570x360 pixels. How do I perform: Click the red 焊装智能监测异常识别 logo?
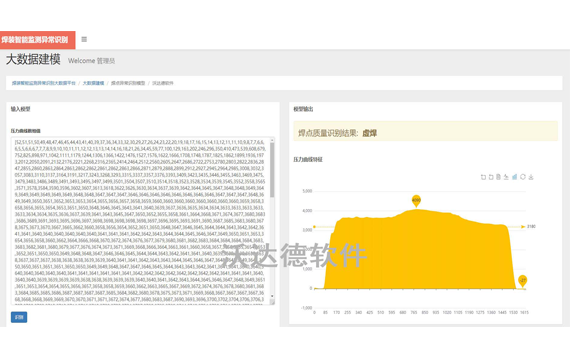[37, 40]
